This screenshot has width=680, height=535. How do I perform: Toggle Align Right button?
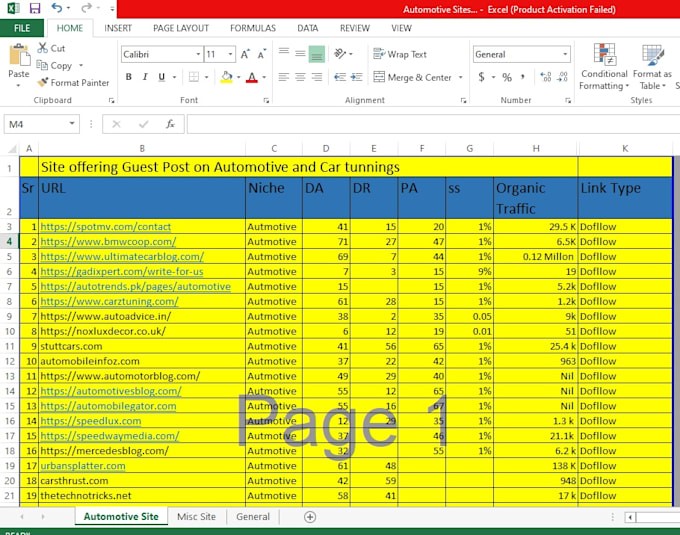[x=317, y=77]
